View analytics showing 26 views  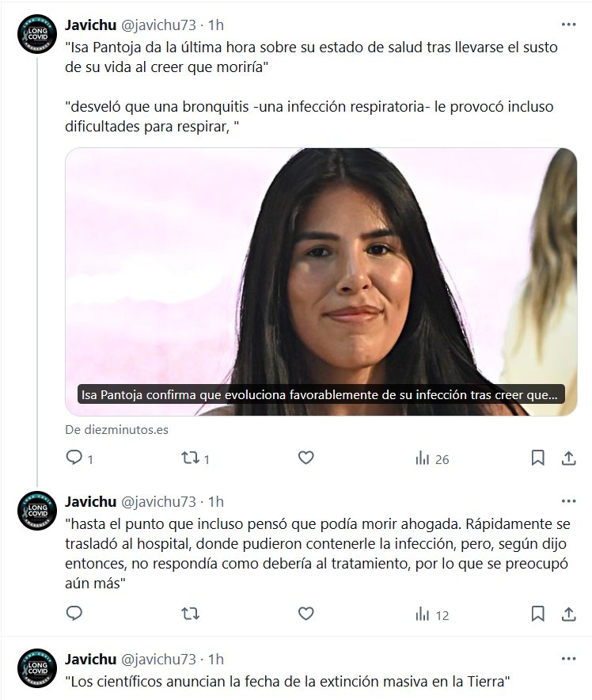(432, 458)
